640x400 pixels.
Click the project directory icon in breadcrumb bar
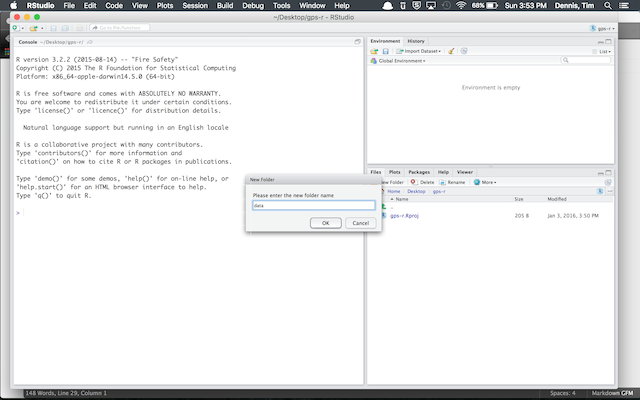600,191
